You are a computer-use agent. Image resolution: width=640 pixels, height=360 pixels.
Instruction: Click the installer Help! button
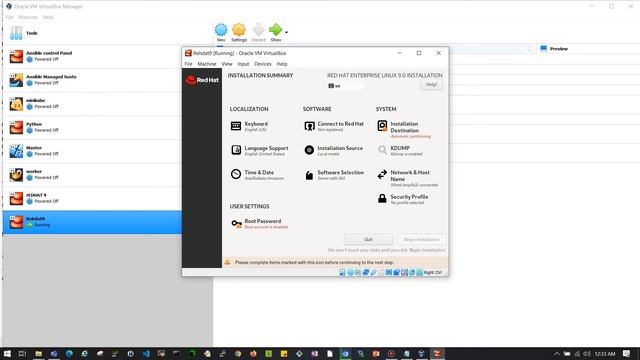[431, 84]
